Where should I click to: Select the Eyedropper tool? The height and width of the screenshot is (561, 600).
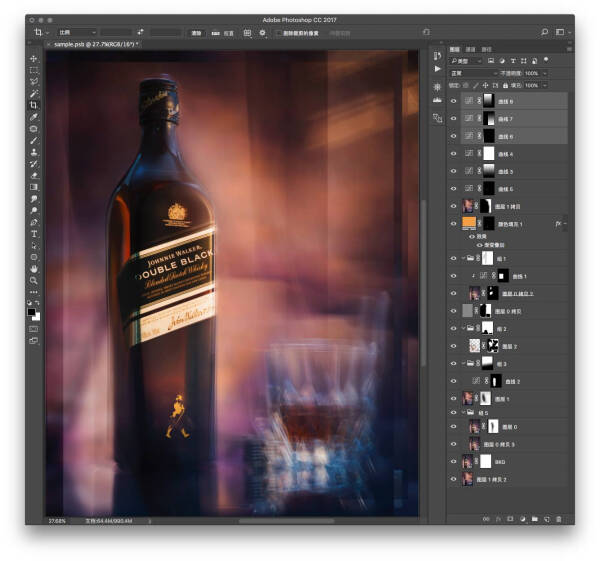[34, 117]
